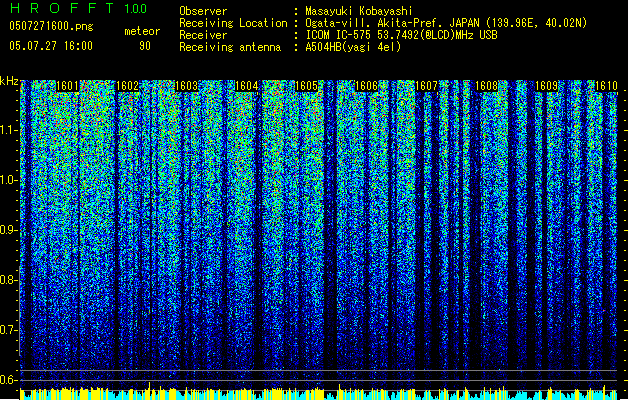Click the Receiving Location label
The width and height of the screenshot is (629, 400).
click(233, 23)
